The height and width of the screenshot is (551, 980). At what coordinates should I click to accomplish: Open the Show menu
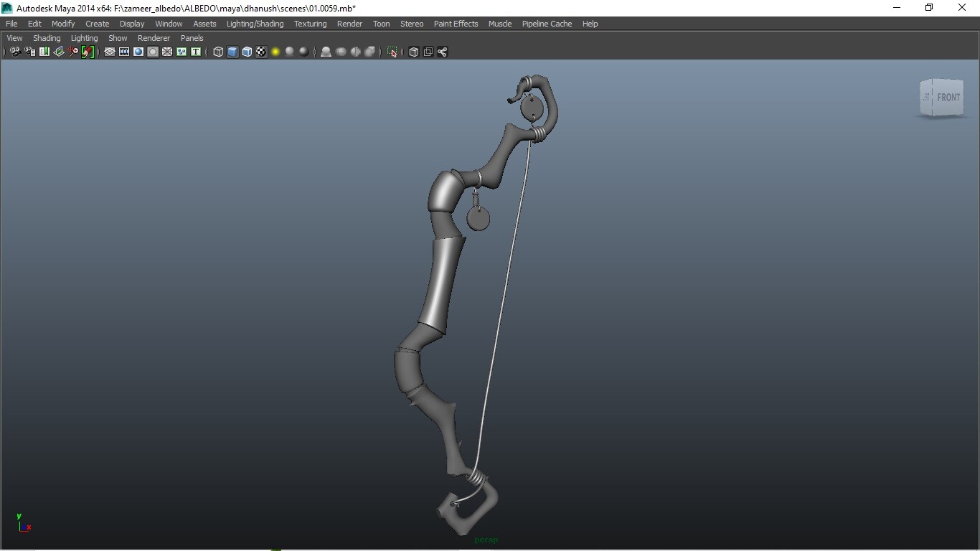point(118,38)
